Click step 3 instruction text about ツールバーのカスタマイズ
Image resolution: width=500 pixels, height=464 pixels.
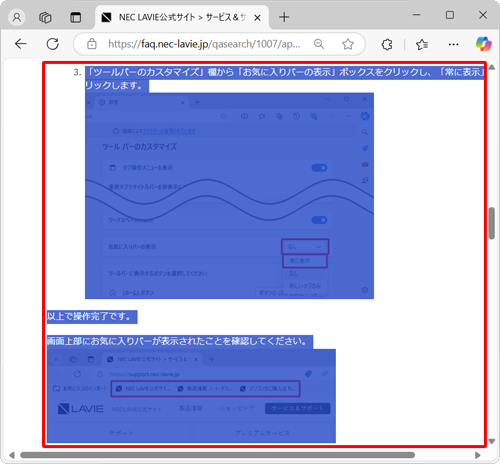coord(284,78)
